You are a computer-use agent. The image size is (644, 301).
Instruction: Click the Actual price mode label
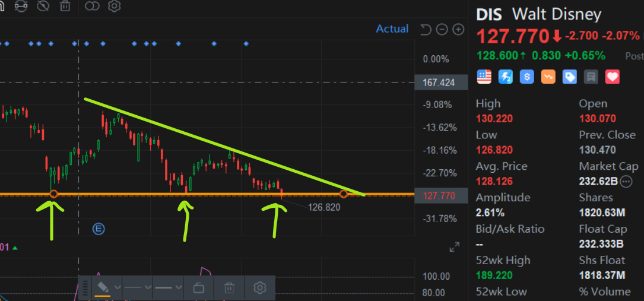pos(392,28)
